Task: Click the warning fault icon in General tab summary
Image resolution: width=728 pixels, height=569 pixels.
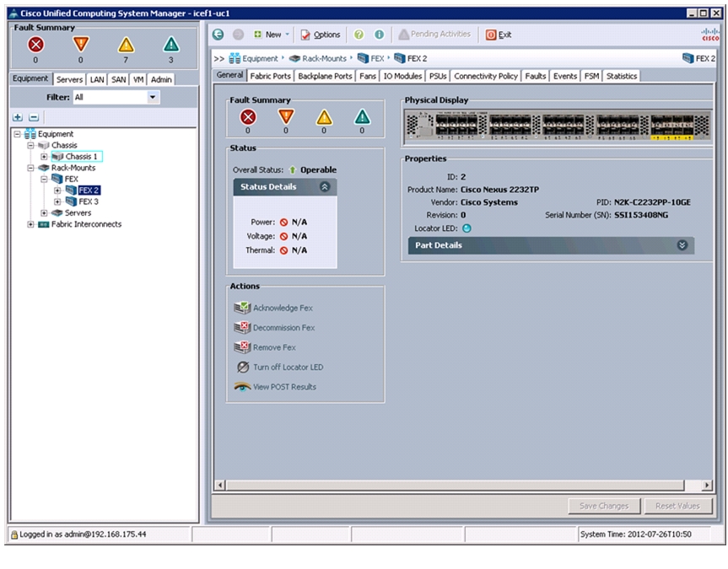Action: (362, 117)
